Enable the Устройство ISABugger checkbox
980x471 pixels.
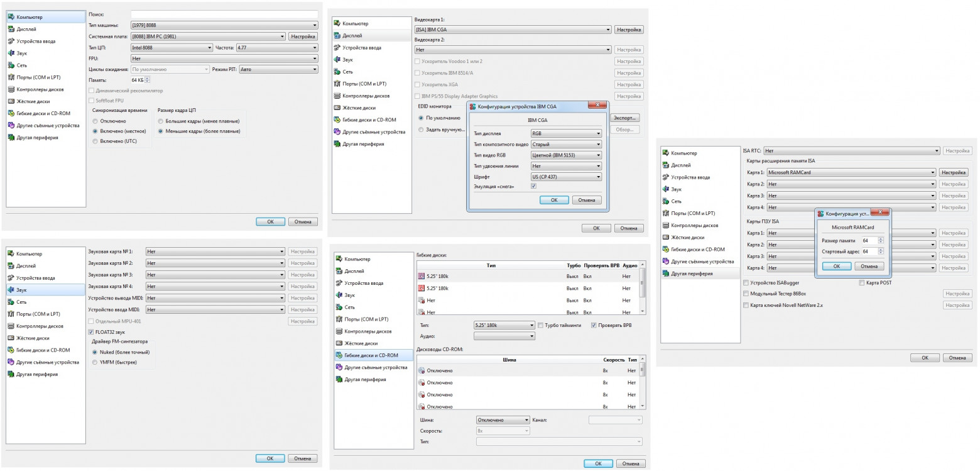pos(746,283)
